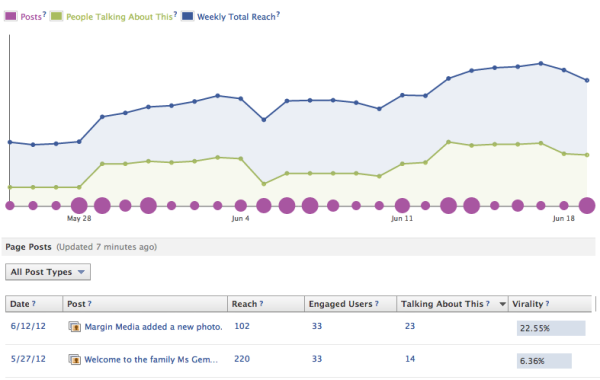600x380 pixels.
Task: Click sort arrow beside Talking About This
Action: pos(502,304)
